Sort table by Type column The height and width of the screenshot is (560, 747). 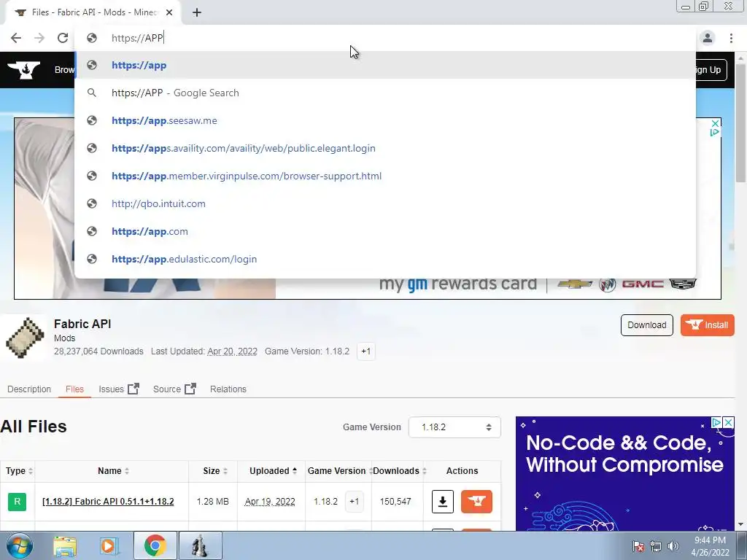[x=18, y=471]
